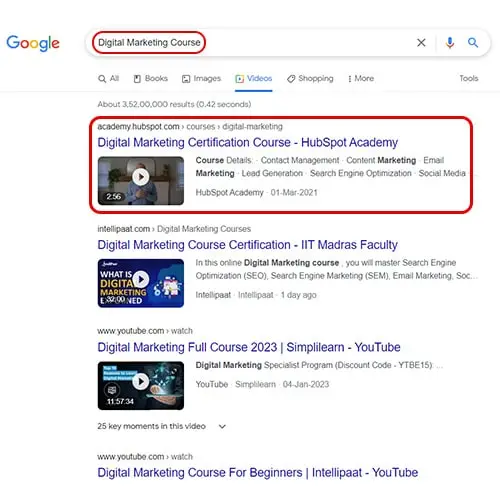Click play icon on Simplilearn video thumbnail
This screenshot has width=500, height=500.
pyautogui.click(x=141, y=381)
